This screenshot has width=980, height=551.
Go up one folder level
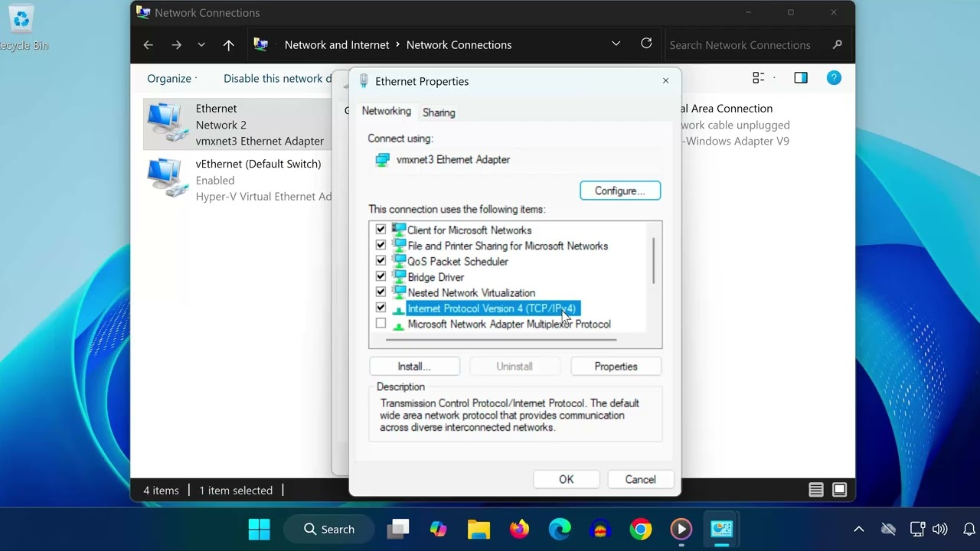(228, 45)
